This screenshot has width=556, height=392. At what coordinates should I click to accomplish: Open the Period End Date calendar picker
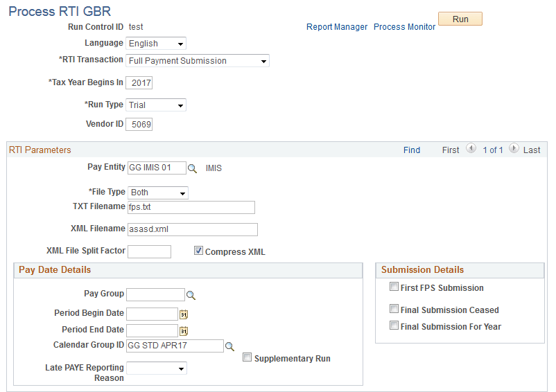pyautogui.click(x=184, y=331)
